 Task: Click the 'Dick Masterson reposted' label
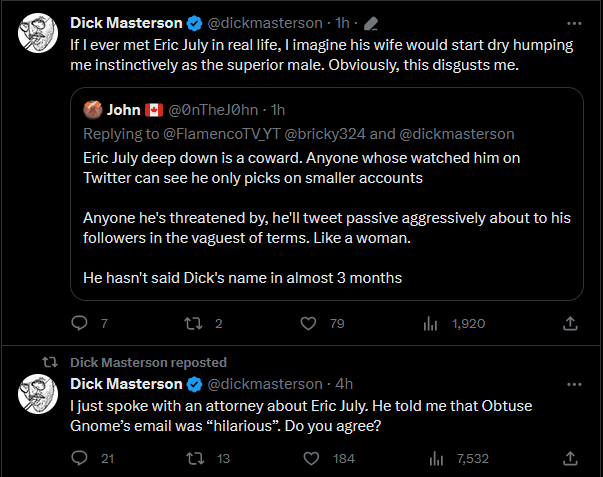pos(148,362)
